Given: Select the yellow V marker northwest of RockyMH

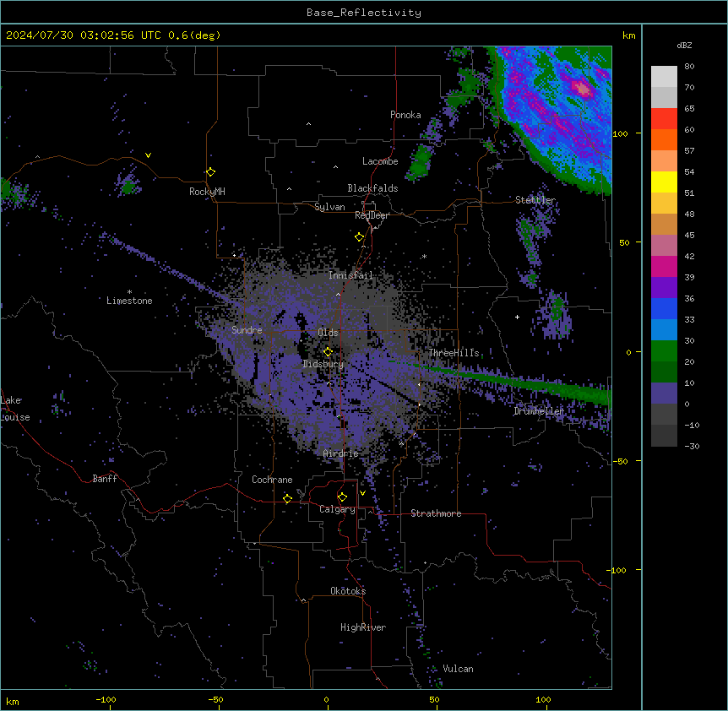Looking at the screenshot, I should coord(148,155).
